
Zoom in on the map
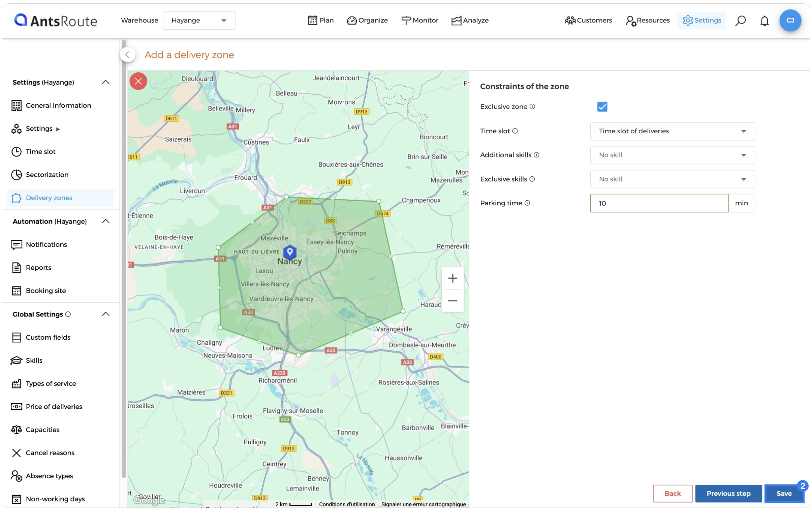(x=452, y=278)
